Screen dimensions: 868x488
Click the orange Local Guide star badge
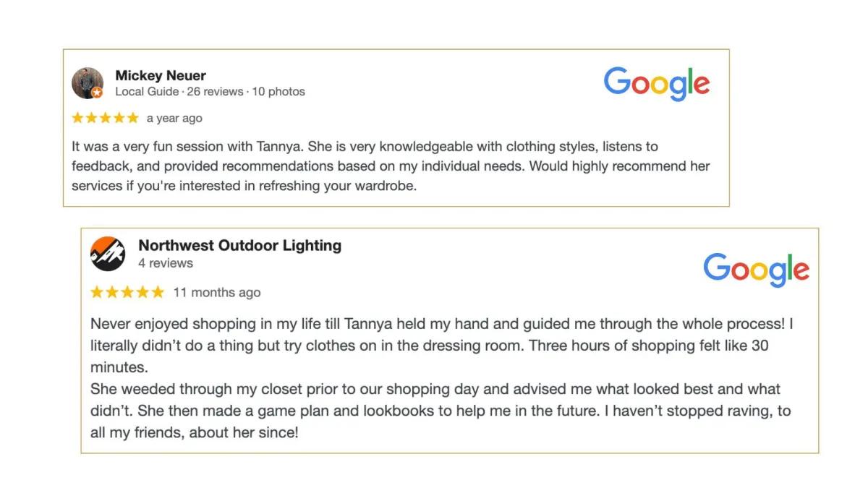[97, 93]
